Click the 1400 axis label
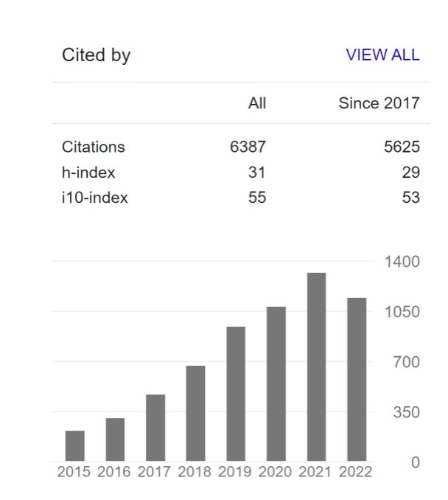 coord(402,262)
